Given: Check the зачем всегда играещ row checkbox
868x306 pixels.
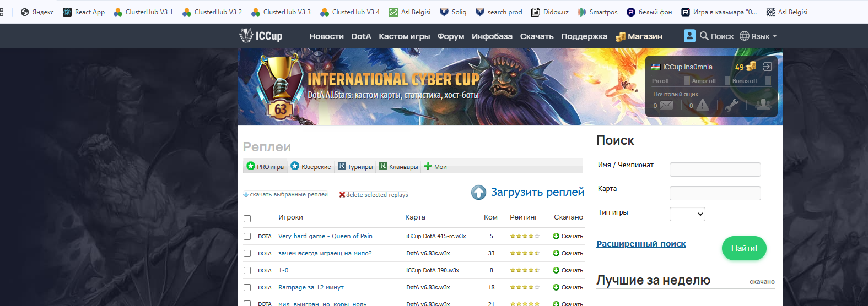Looking at the screenshot, I should coord(247,253).
